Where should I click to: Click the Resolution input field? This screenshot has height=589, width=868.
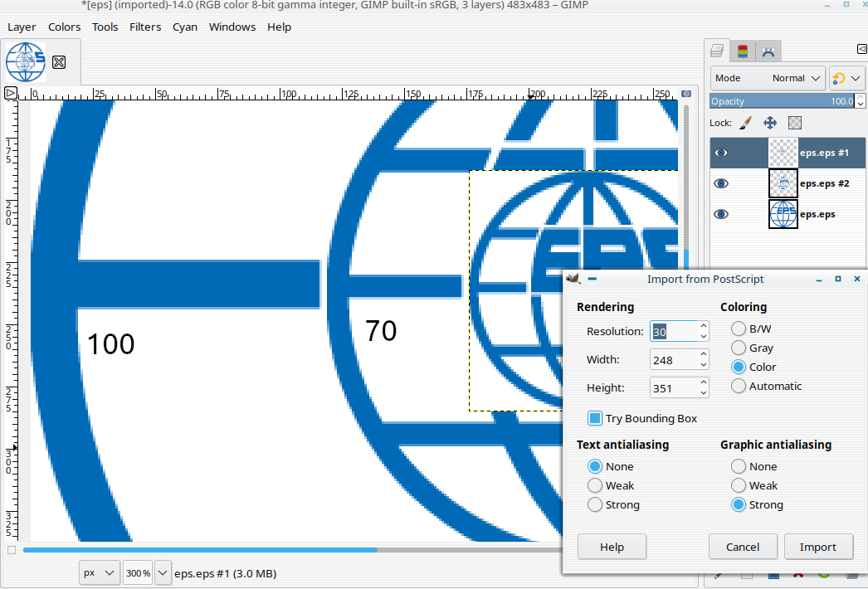point(674,332)
